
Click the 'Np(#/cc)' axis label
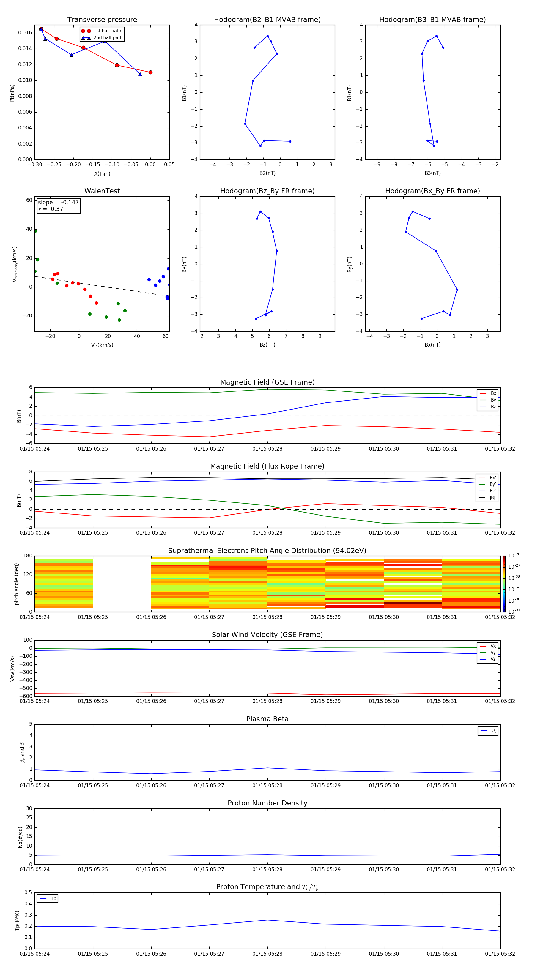pyautogui.click(x=20, y=837)
